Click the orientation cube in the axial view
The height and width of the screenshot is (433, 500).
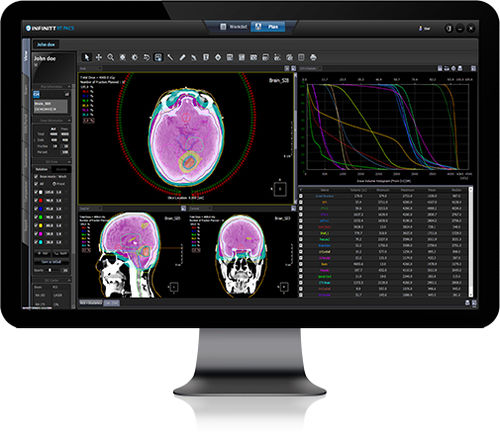pos(280,189)
